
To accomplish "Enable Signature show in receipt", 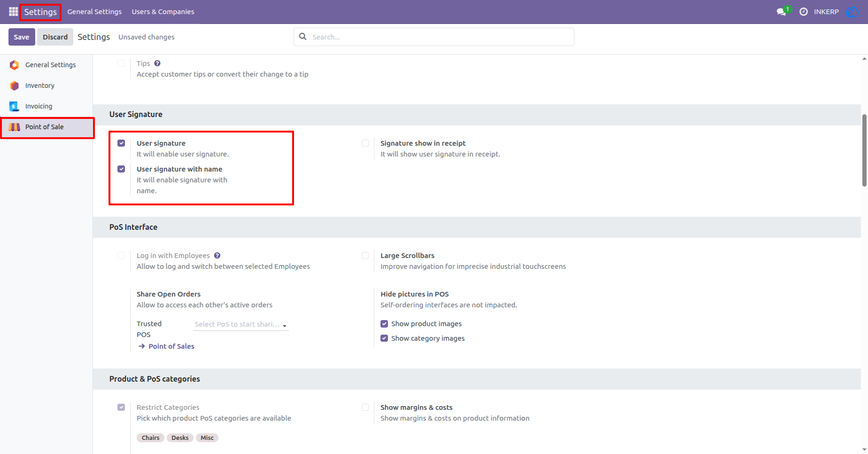I will (365, 143).
